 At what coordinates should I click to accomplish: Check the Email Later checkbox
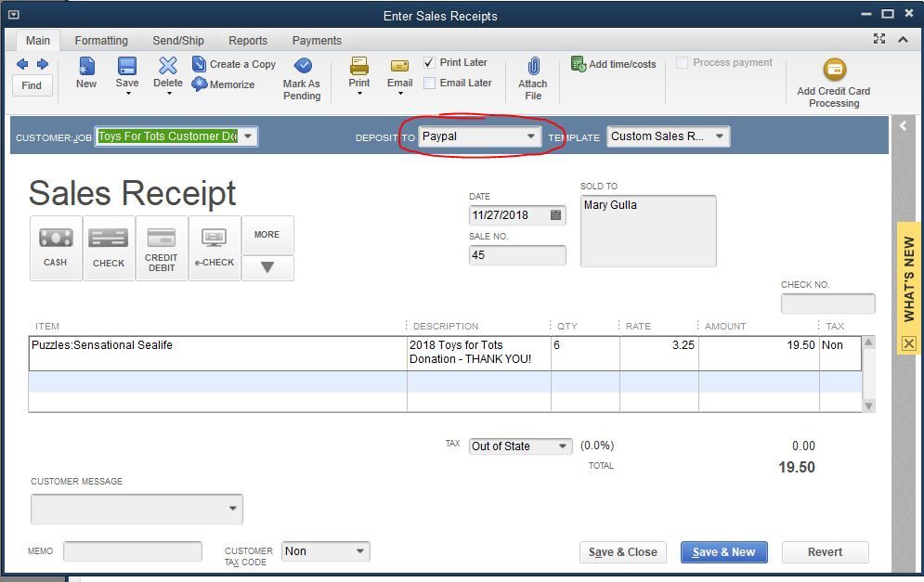click(430, 83)
